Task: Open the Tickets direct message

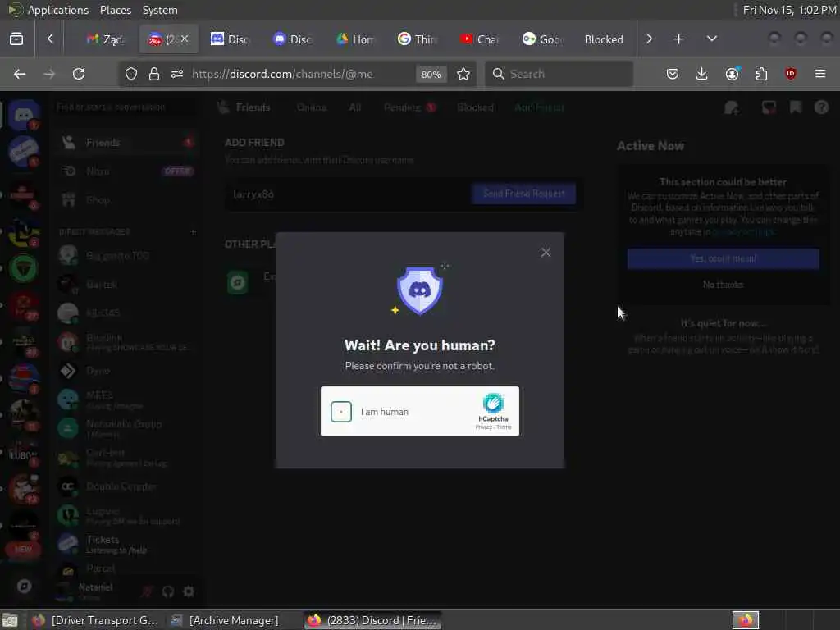Action: 126,544
